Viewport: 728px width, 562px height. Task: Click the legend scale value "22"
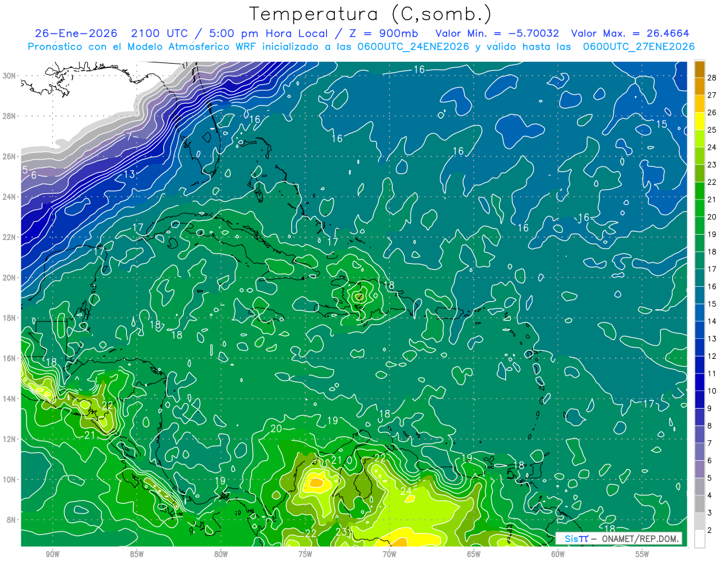click(712, 182)
